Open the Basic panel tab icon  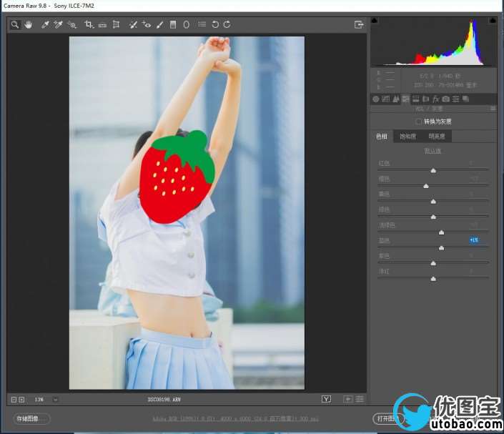[376, 99]
